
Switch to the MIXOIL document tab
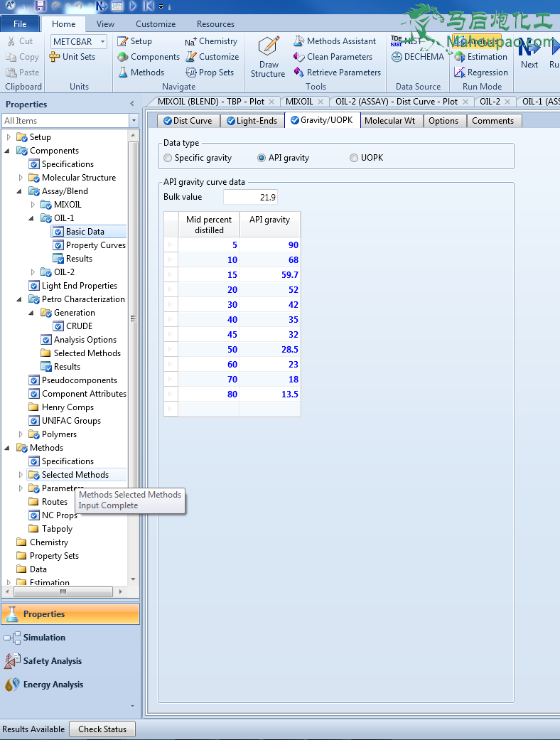click(299, 102)
